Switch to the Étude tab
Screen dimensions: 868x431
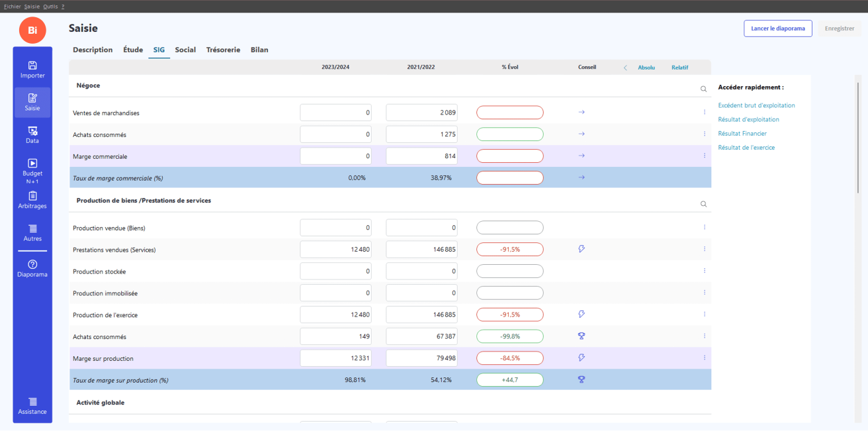[133, 50]
